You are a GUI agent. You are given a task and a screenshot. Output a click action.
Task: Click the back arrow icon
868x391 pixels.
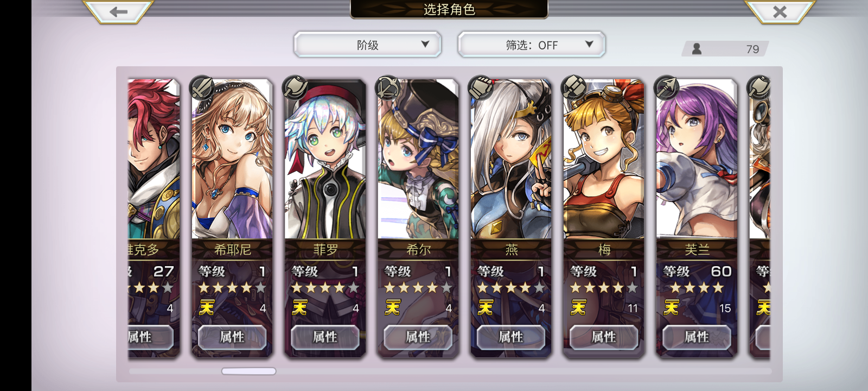point(118,12)
